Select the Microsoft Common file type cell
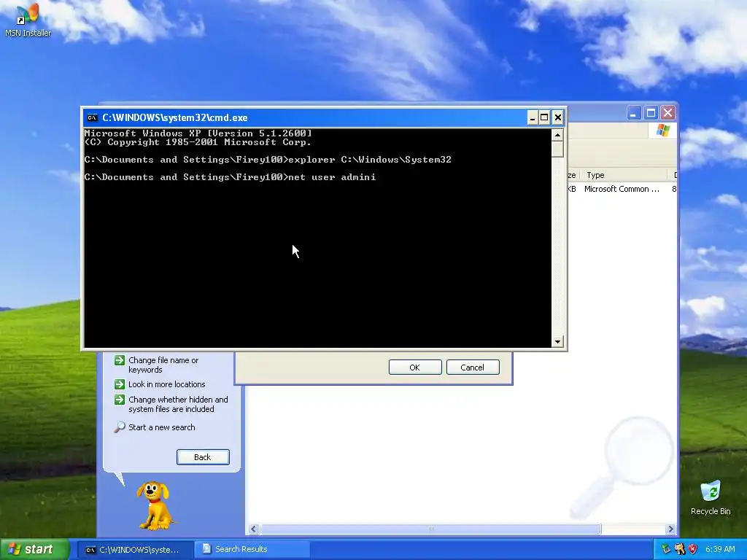Image resolution: width=747 pixels, height=560 pixels. (x=622, y=189)
